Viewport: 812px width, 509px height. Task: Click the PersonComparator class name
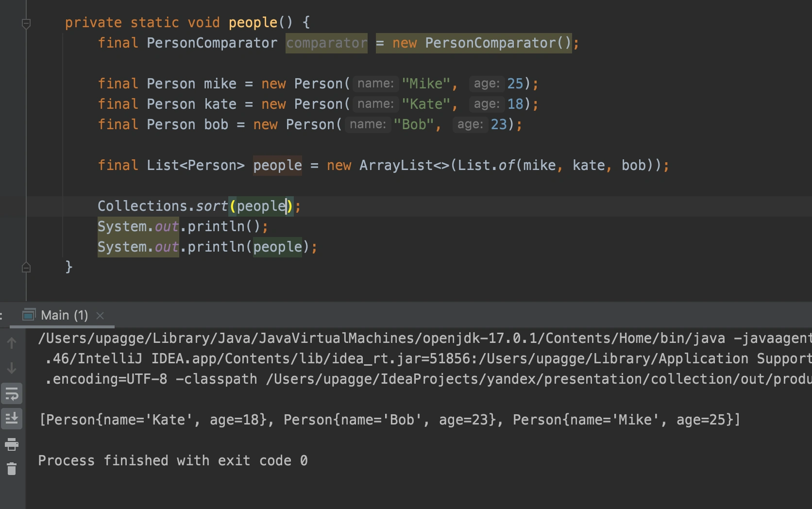pyautogui.click(x=211, y=43)
